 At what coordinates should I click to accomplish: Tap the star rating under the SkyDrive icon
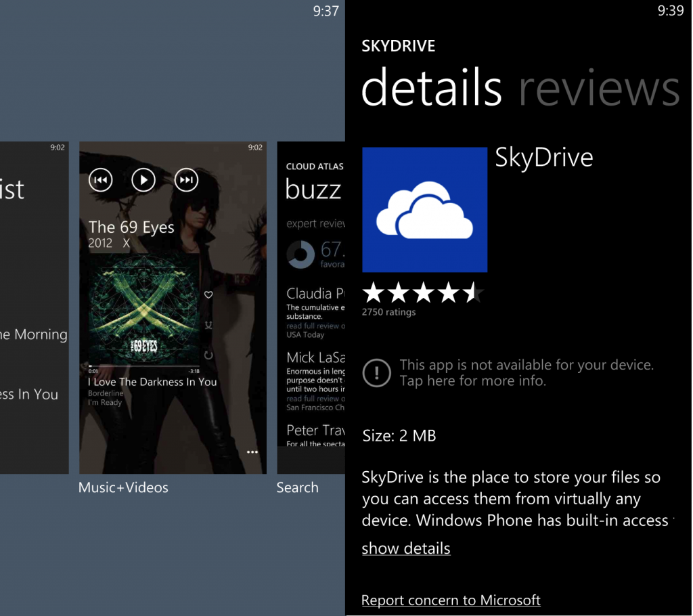pos(423,292)
